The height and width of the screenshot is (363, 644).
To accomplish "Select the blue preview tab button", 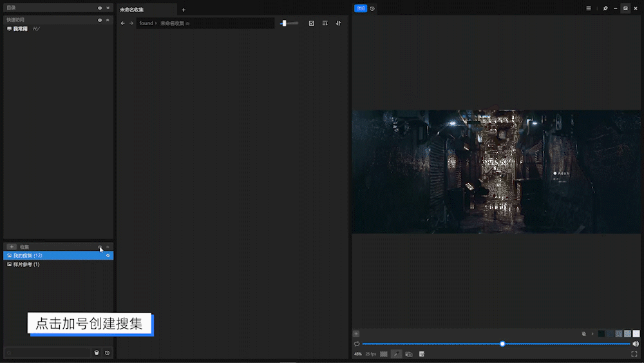I will [361, 8].
